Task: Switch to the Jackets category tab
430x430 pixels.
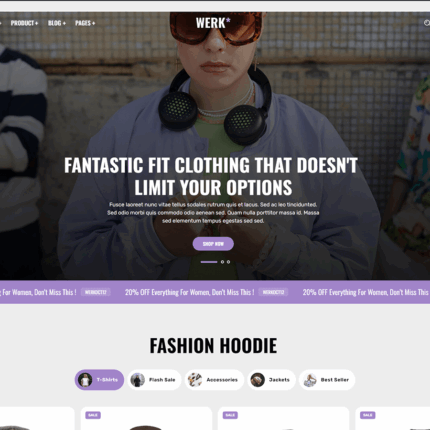Action: pos(271,380)
